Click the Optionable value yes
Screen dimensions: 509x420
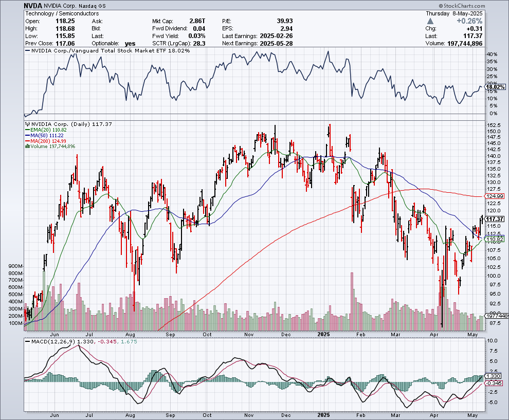[130, 44]
